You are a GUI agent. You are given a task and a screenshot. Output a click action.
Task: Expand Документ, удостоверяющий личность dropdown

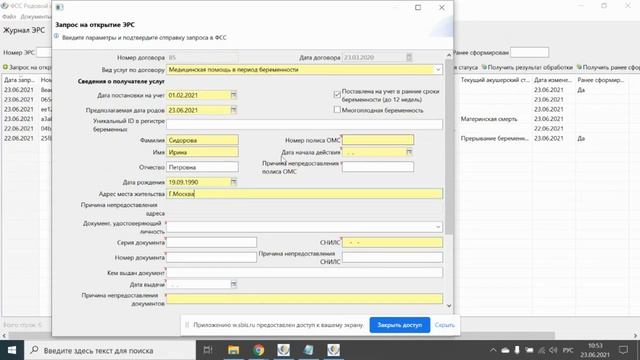pos(438,227)
